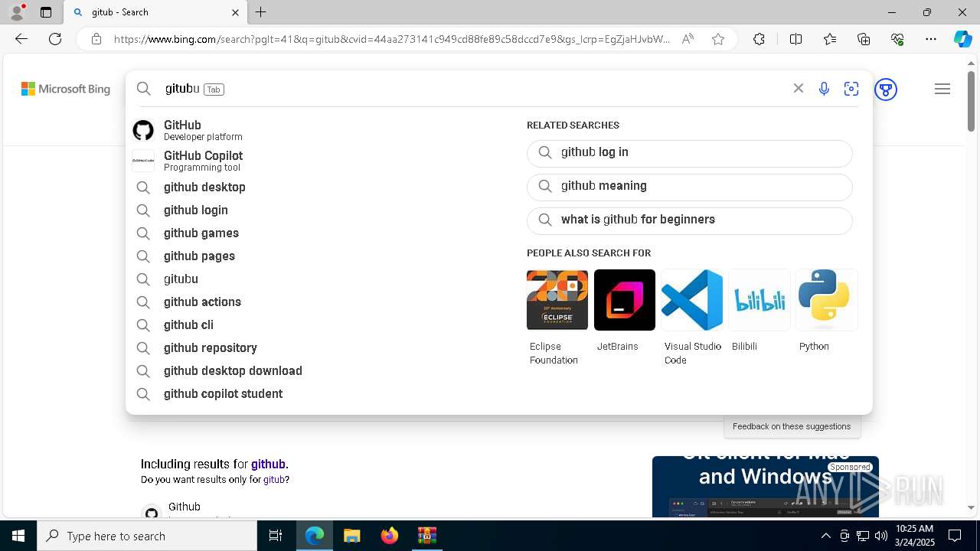The width and height of the screenshot is (980, 551).
Task: Close the 'gitub - Search' tab
Action: pyautogui.click(x=235, y=12)
